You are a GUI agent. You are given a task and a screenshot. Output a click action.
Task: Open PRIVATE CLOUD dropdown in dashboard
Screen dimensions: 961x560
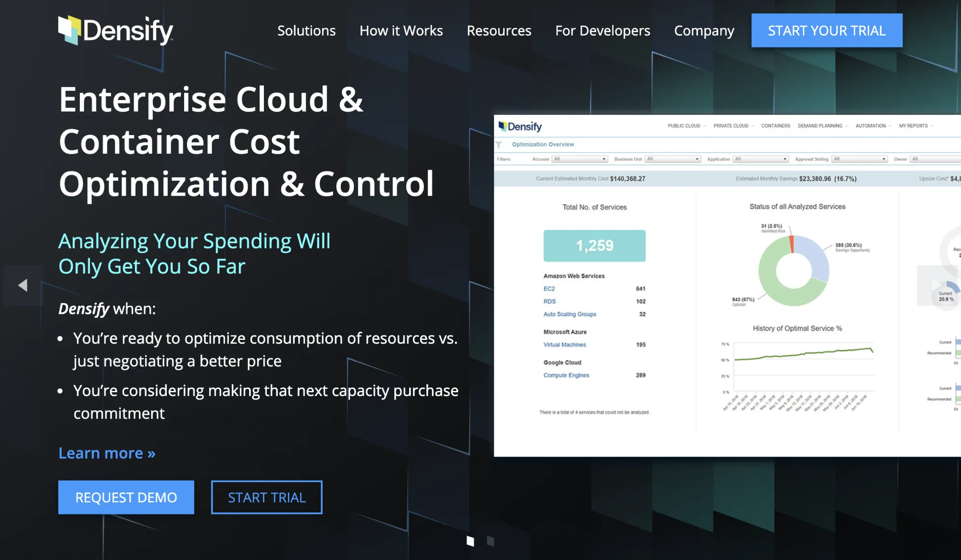(734, 126)
